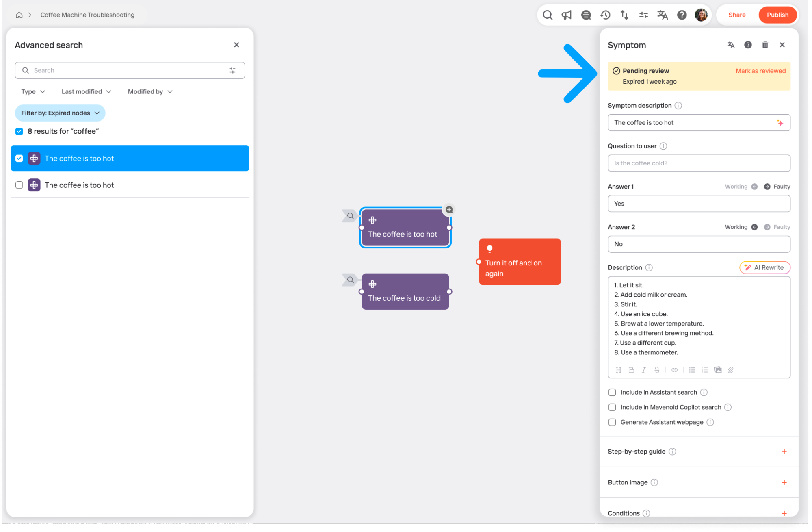The width and height of the screenshot is (812, 532).
Task: Click the search filter sliders icon
Action: 232,70
